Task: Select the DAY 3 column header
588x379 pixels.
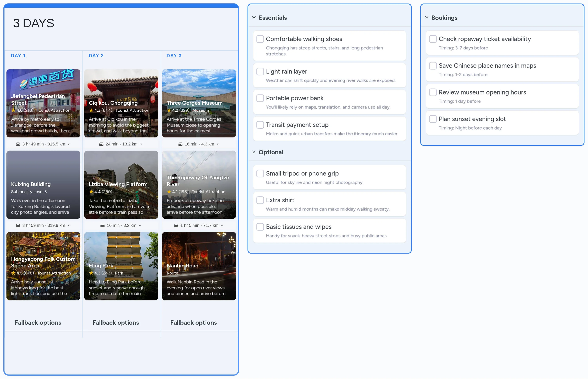Action: 174,56
